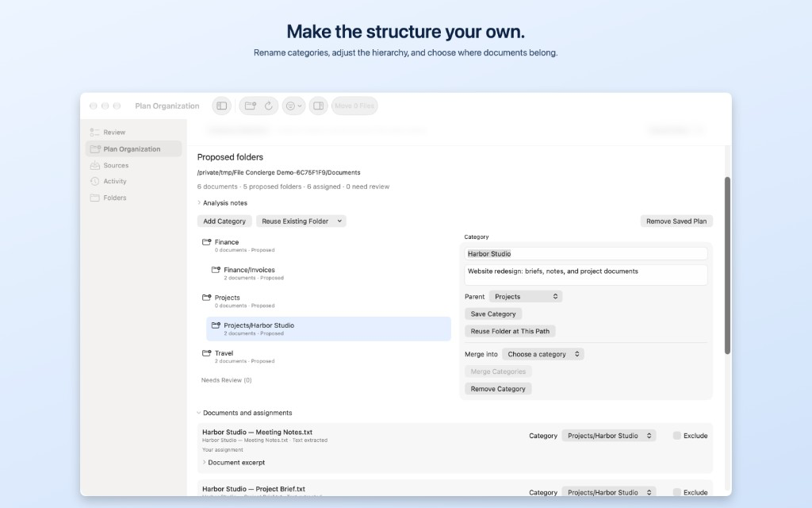
Task: Click the Remove Category button
Action: click(498, 389)
